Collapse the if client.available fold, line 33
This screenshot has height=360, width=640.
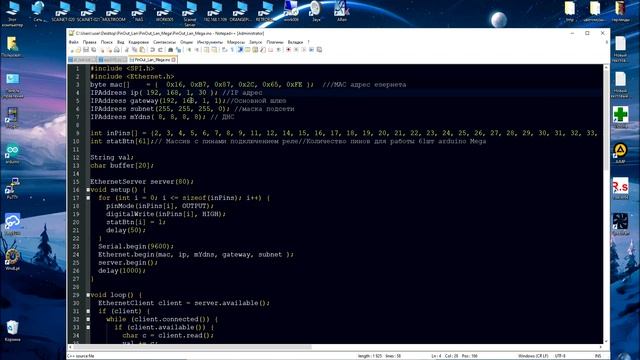[88, 327]
